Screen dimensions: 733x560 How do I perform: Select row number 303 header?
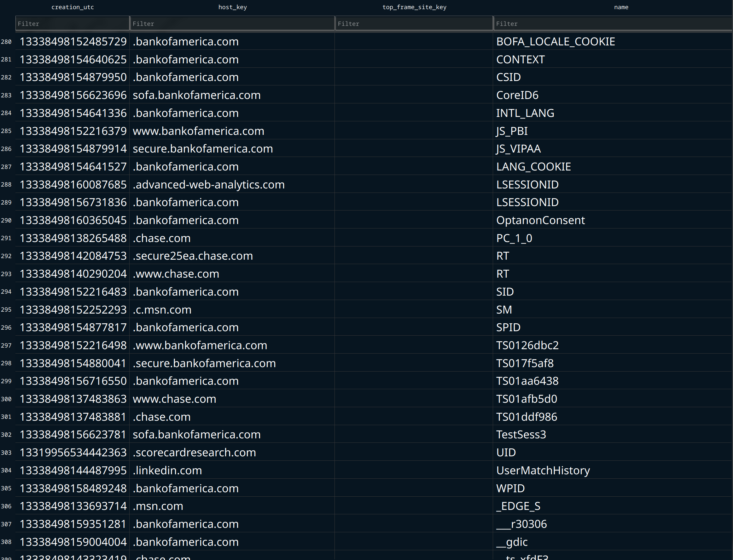pyautogui.click(x=6, y=452)
